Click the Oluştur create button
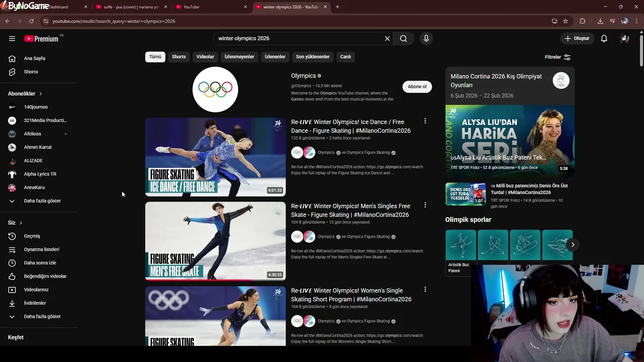Viewport: 644px width, 362px height. tap(577, 38)
